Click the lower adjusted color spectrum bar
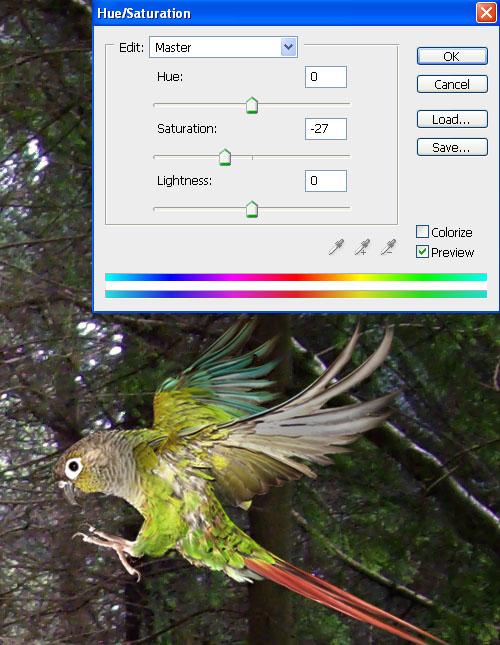This screenshot has width=500, height=645. [x=296, y=294]
